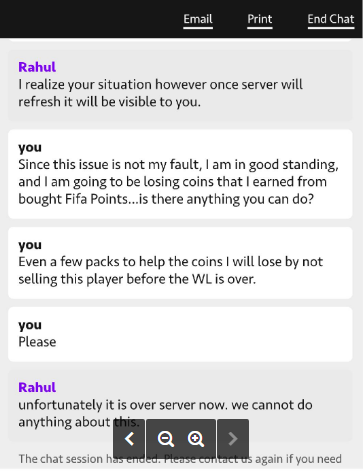End the chat with End Chat
Image resolution: width=363 pixels, height=471 pixels.
[331, 19]
